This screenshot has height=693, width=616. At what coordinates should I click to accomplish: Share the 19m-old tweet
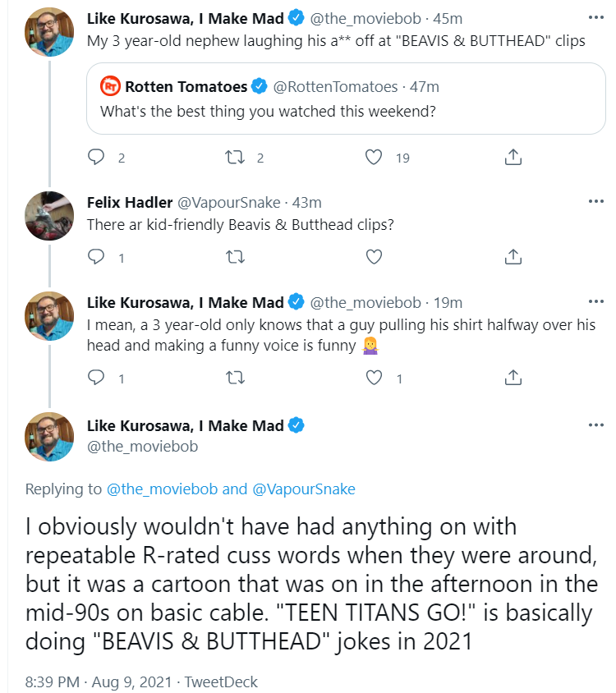click(513, 378)
